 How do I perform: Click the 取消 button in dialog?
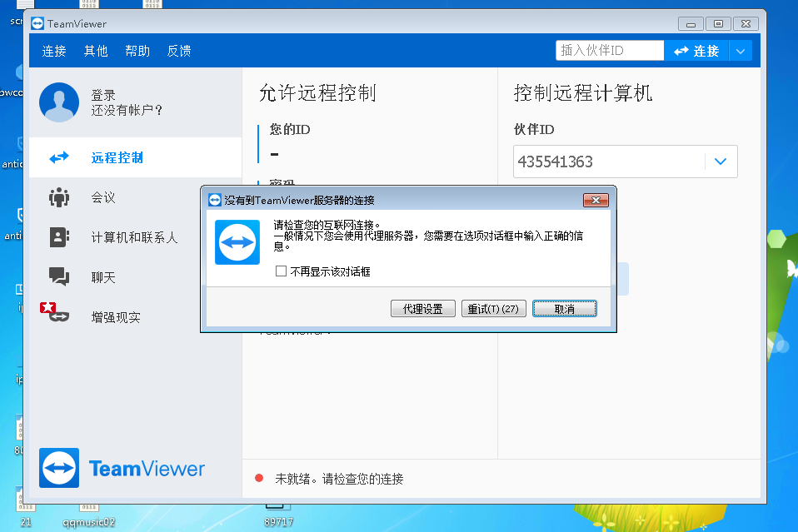coord(564,309)
